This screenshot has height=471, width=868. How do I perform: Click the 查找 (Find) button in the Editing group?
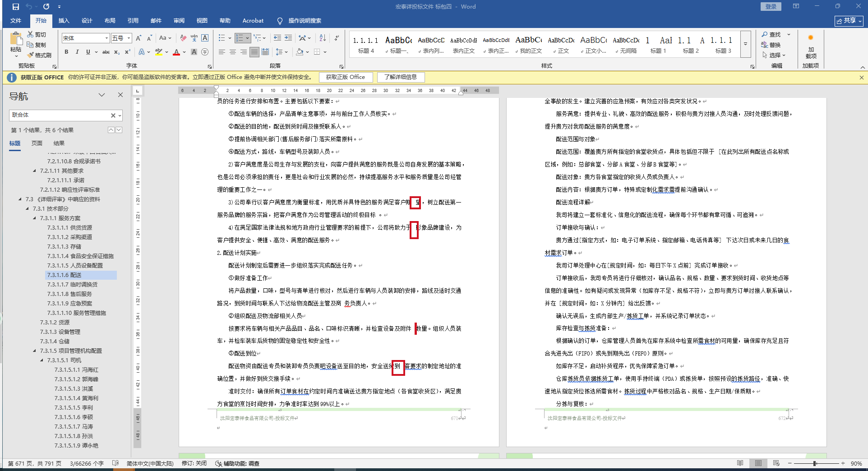pos(771,34)
